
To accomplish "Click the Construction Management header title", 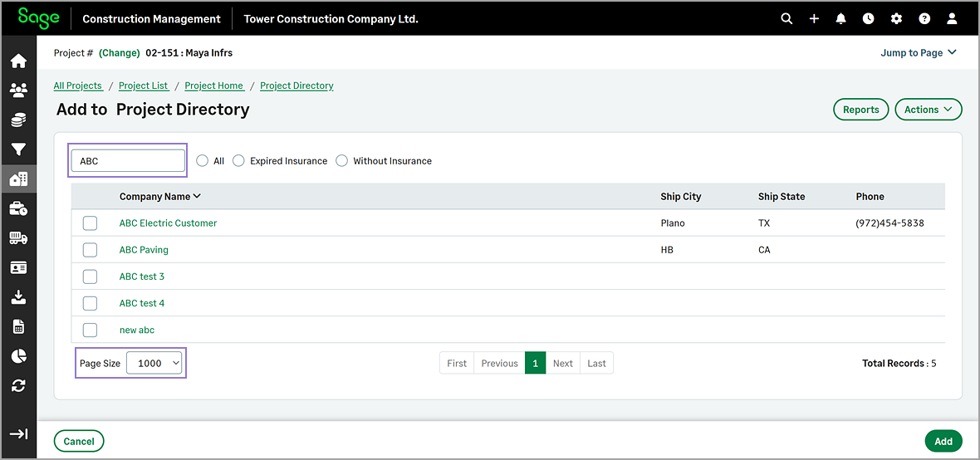I will click(151, 19).
